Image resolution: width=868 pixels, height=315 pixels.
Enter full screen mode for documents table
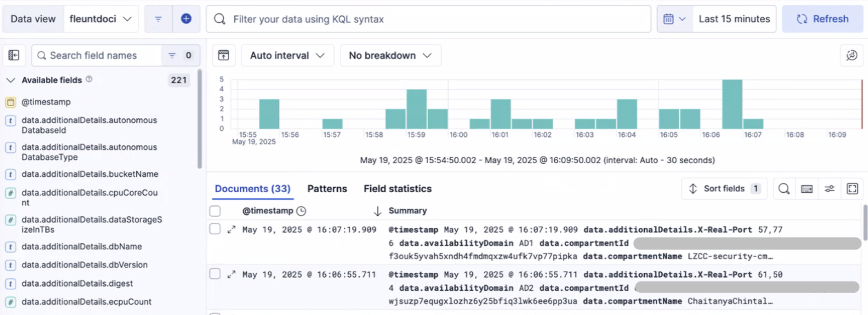[x=852, y=189]
